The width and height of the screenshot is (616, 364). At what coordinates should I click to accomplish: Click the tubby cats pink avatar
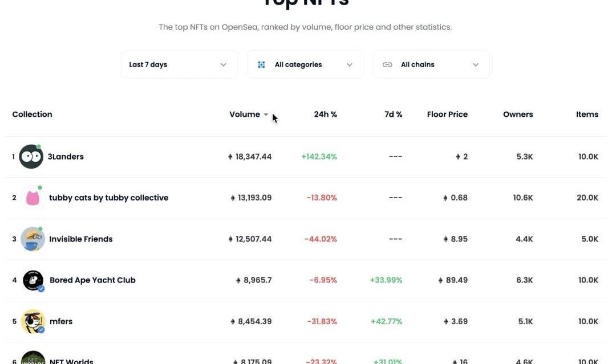pos(33,198)
